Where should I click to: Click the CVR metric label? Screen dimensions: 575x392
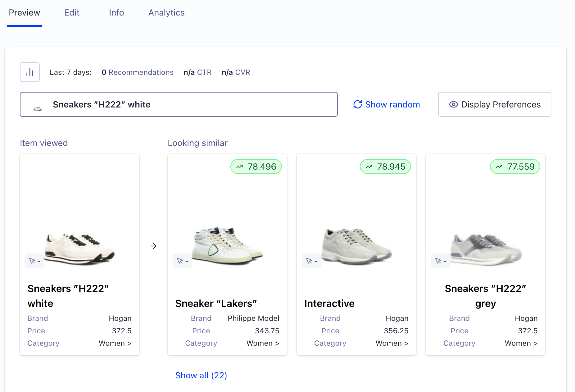coord(242,72)
